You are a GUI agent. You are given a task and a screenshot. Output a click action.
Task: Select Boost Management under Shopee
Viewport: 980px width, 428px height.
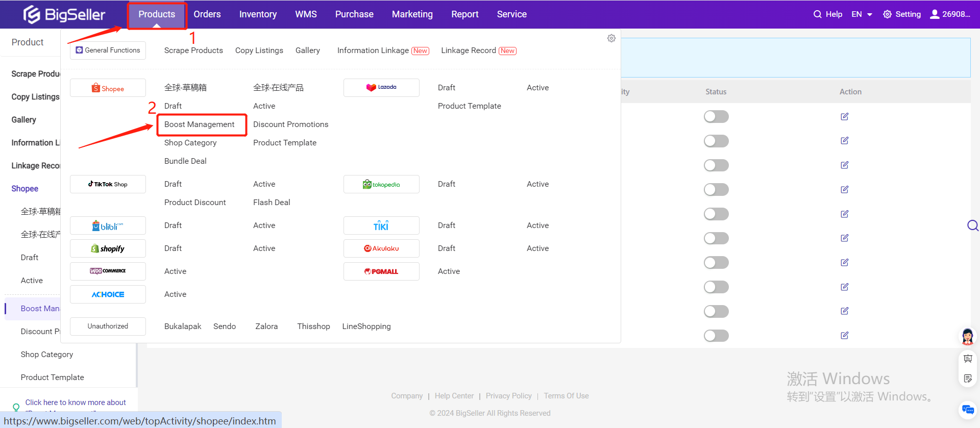[x=199, y=124]
